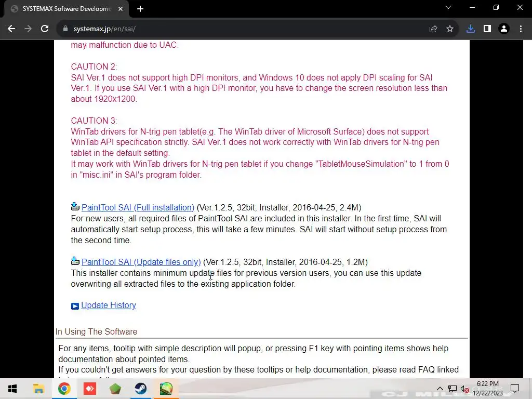
Task: Show hidden system tray icons
Action: [x=440, y=389]
